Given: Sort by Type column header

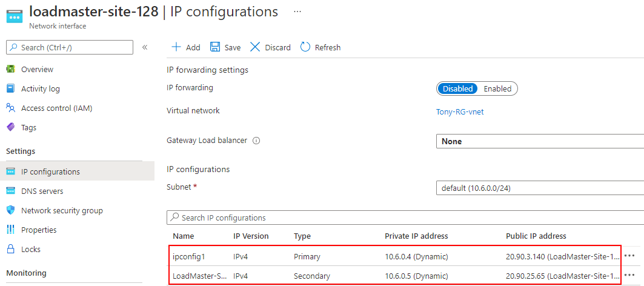Looking at the screenshot, I should pyautogui.click(x=302, y=236).
